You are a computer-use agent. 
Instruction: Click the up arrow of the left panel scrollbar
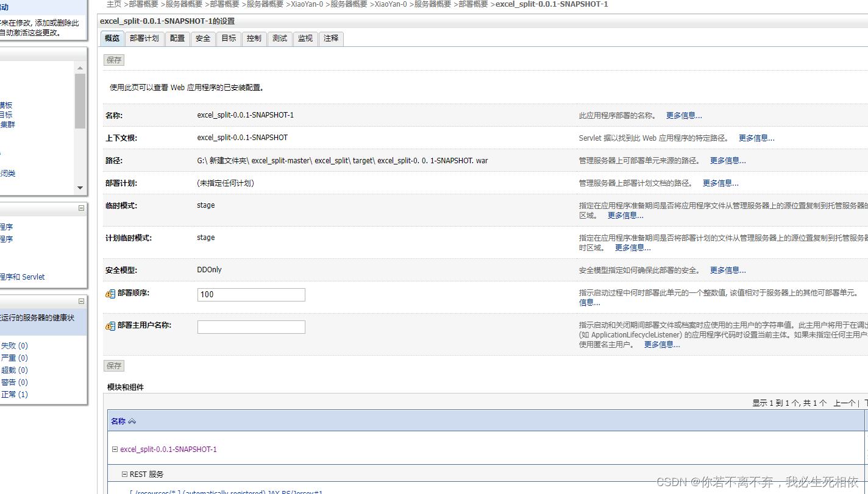80,67
